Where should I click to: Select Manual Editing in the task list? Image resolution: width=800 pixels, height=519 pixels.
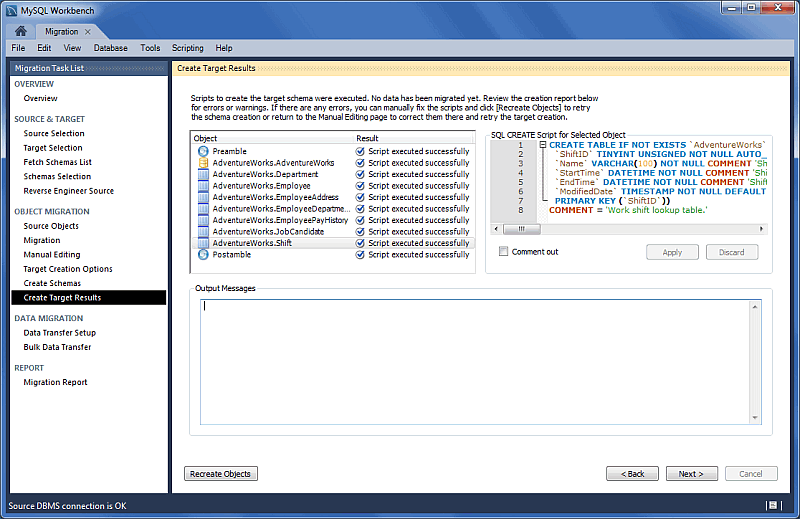pyautogui.click(x=52, y=255)
